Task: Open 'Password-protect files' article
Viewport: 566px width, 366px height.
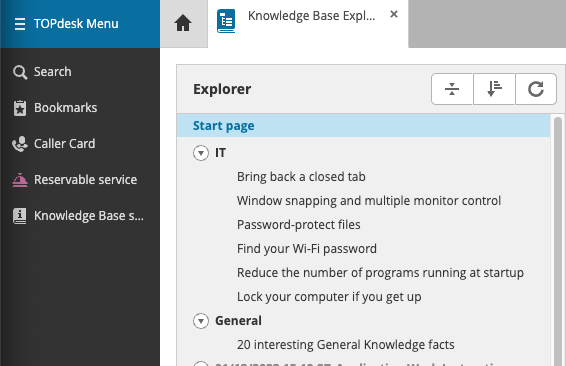Action: point(299,225)
